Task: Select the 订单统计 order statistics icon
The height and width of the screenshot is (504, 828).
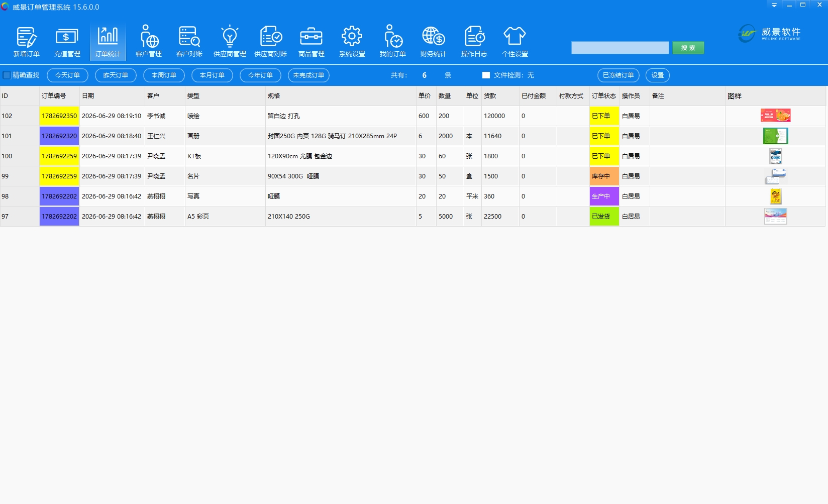Action: [108, 42]
